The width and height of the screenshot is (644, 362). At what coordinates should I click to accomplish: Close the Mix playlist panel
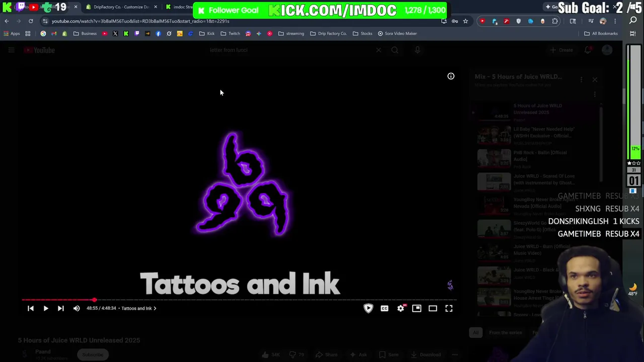click(595, 79)
